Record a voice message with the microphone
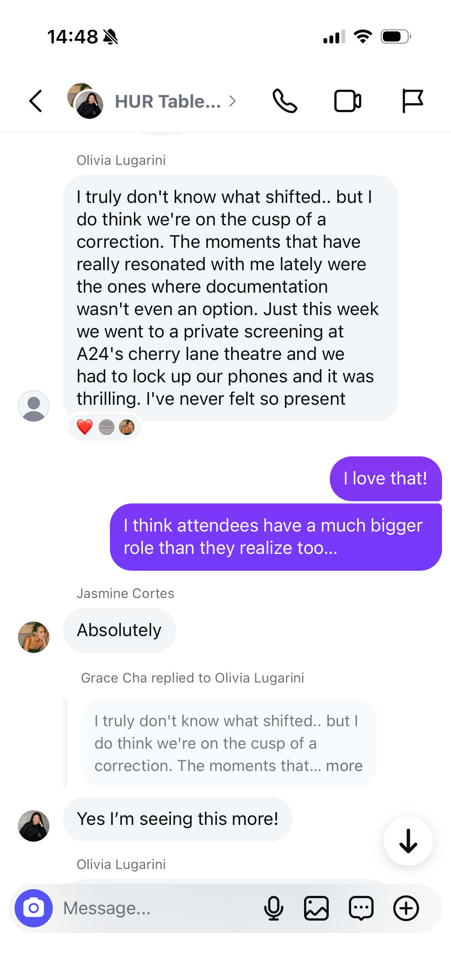This screenshot has height=980, width=451. click(x=274, y=908)
